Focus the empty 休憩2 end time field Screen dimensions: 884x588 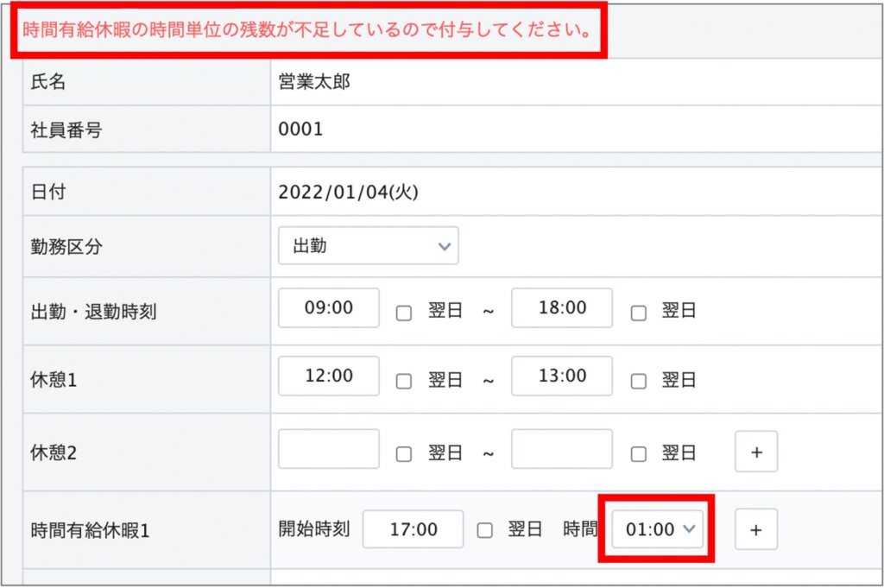coord(562,449)
